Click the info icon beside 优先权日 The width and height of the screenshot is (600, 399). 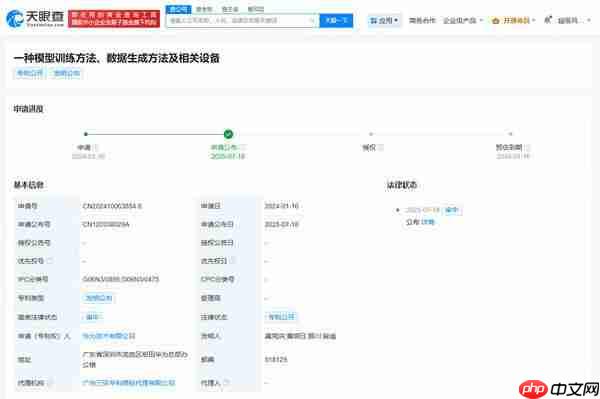click(x=233, y=261)
